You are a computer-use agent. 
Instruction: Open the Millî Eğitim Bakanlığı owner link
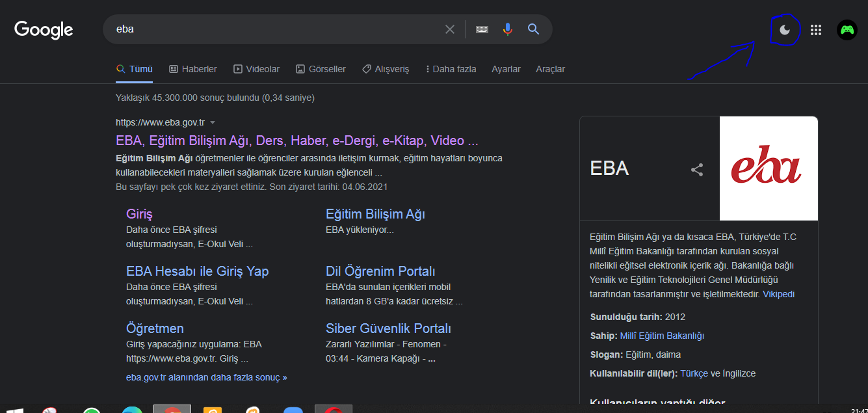662,336
